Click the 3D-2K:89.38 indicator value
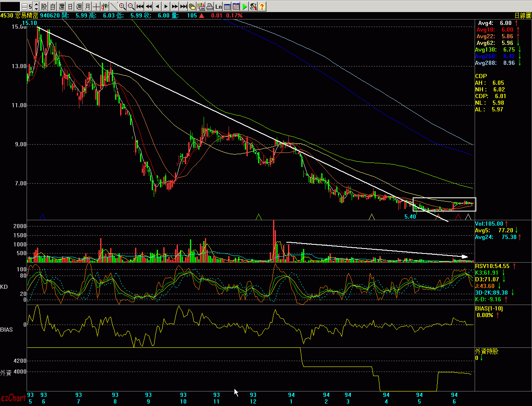This screenshot has height=406, width=532. [491, 293]
